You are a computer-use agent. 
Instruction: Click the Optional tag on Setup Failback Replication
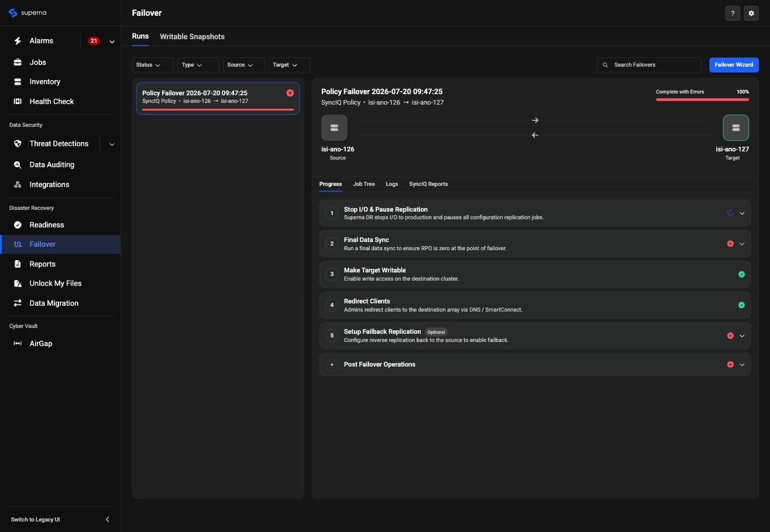click(436, 332)
